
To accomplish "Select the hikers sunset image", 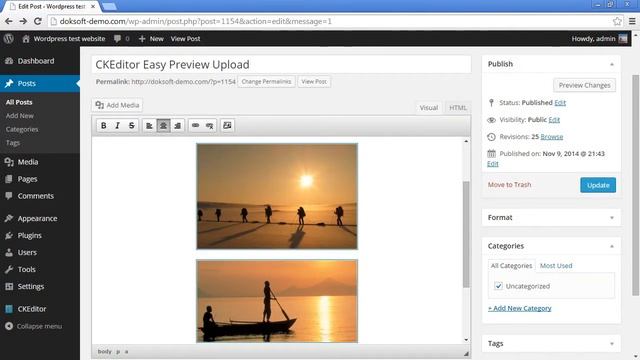I will coord(277,196).
